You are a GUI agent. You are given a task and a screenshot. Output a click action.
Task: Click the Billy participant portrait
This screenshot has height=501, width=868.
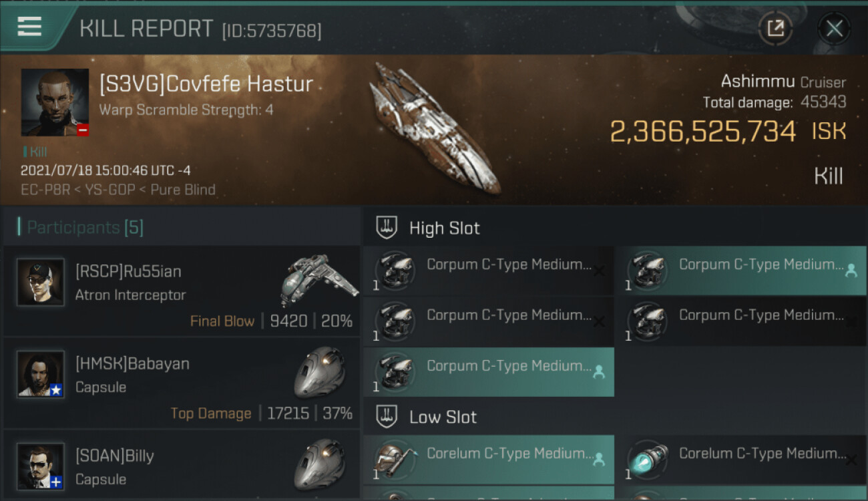(41, 466)
